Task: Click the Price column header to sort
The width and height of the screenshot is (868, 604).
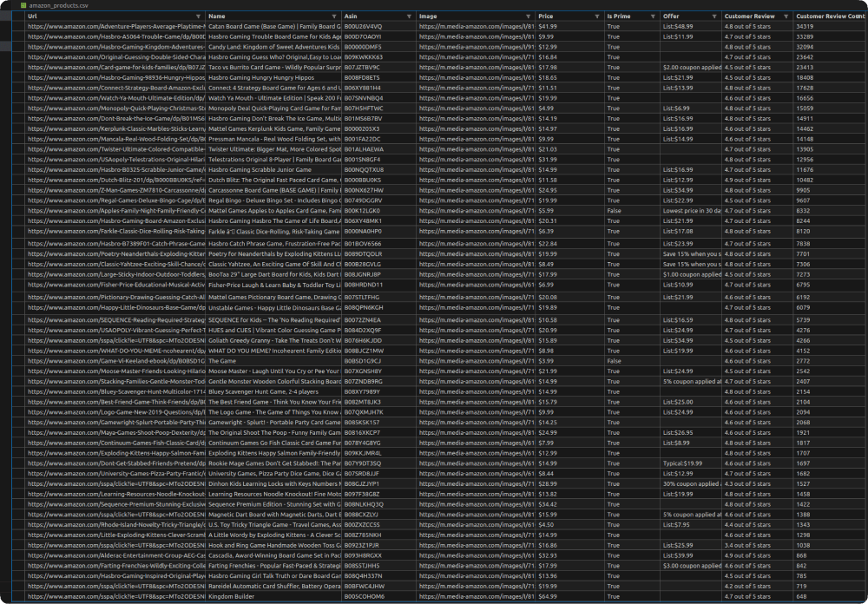Action: point(545,16)
